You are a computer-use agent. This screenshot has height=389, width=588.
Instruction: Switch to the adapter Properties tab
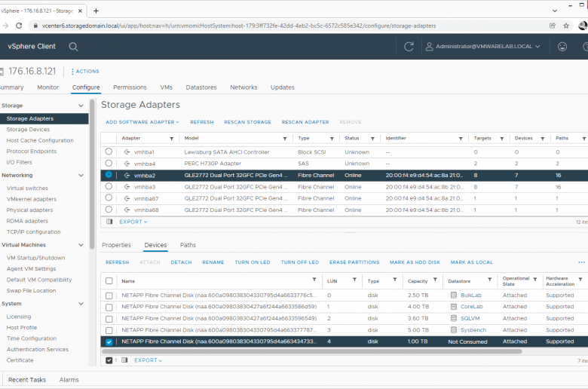116,245
